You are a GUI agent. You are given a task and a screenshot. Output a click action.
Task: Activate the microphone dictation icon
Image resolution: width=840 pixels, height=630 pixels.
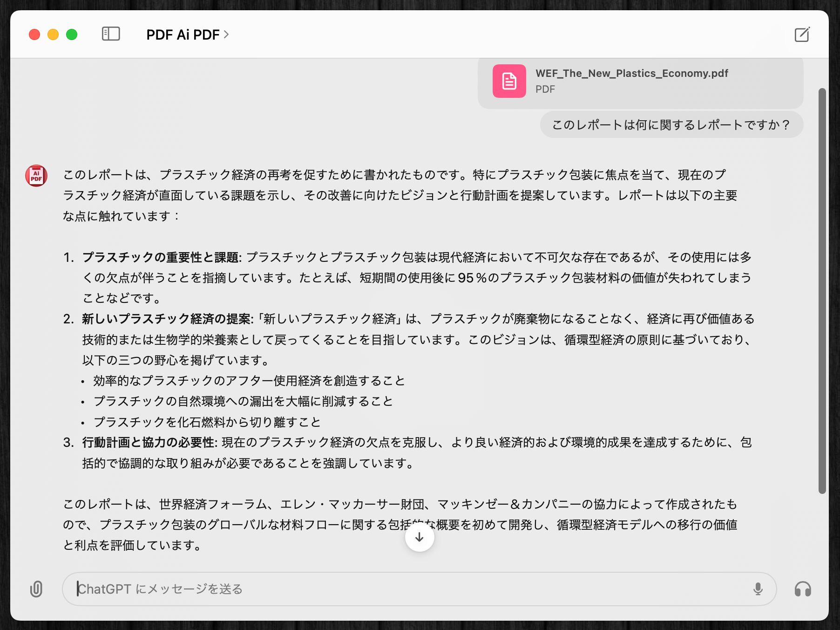(758, 589)
